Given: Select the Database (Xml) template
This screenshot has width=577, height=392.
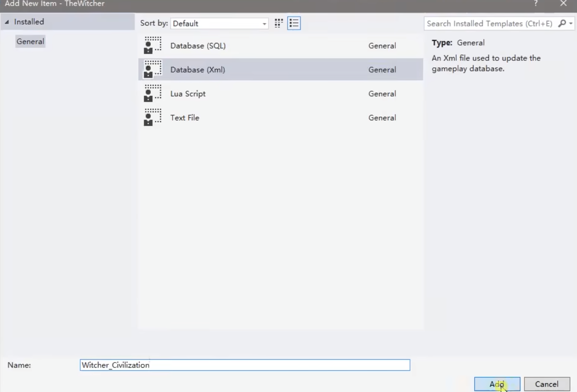Looking at the screenshot, I should [x=280, y=70].
